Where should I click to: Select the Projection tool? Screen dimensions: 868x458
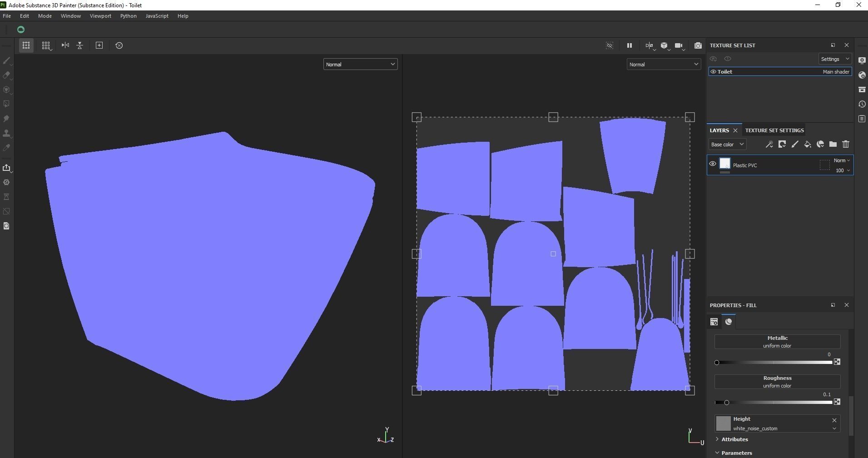pyautogui.click(x=6, y=90)
